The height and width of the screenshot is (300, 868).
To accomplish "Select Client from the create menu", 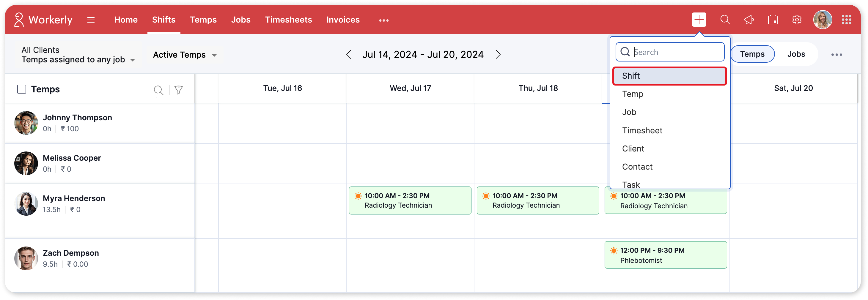I will tap(669, 149).
